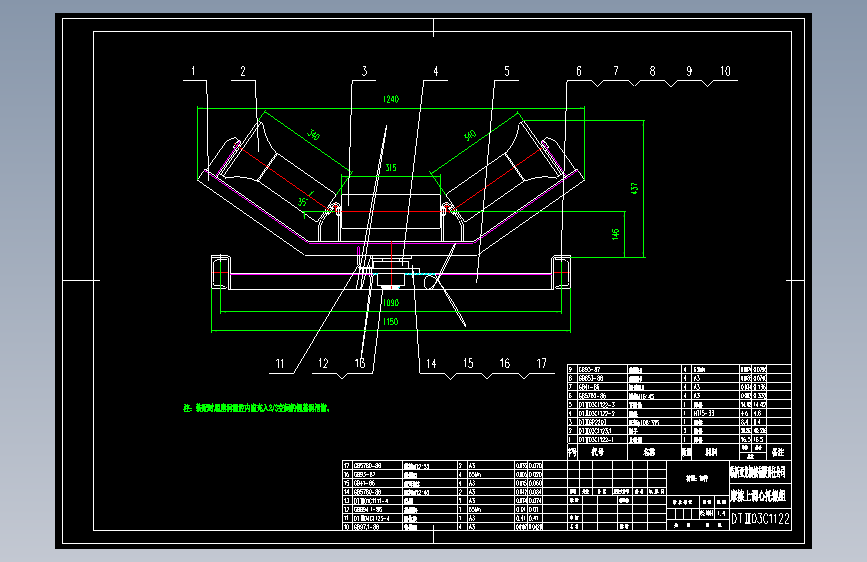
Task: Pick callout number 17
Action: pos(541,363)
